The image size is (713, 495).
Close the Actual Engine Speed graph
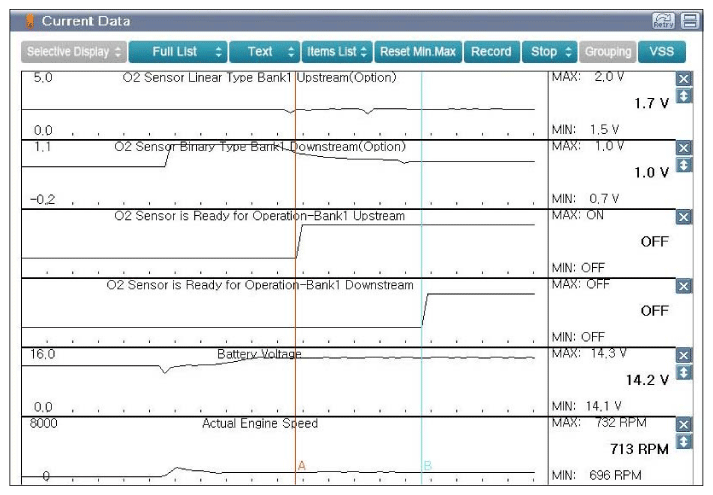pos(684,424)
